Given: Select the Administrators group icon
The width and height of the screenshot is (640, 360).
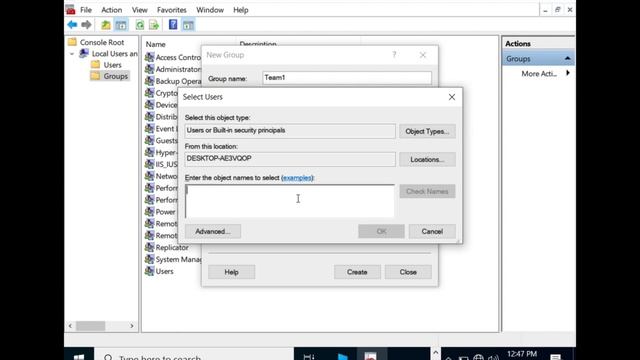Looking at the screenshot, I should [149, 69].
